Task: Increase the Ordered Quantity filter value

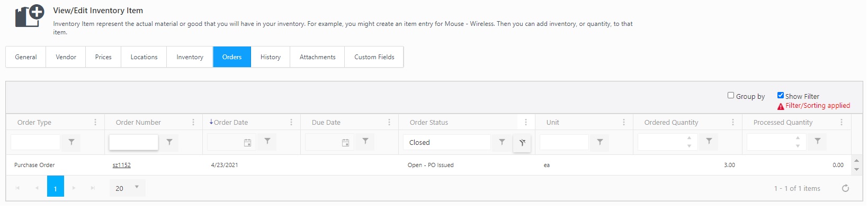Action: pos(689,138)
